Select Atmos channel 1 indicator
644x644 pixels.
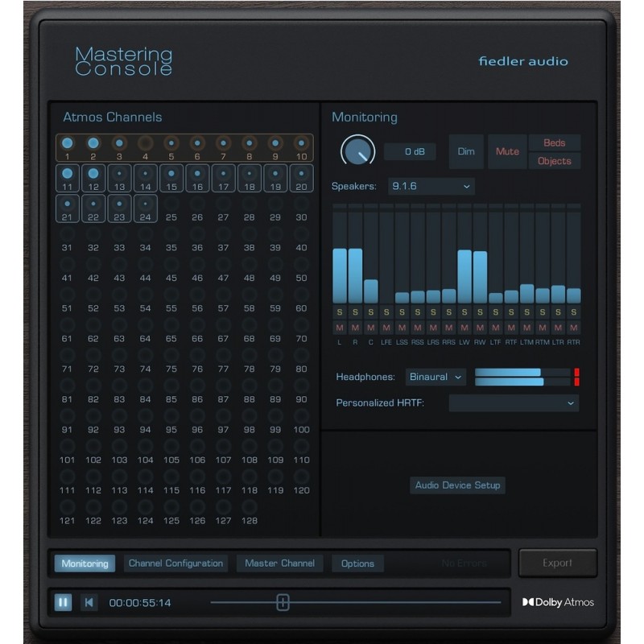coord(66,142)
